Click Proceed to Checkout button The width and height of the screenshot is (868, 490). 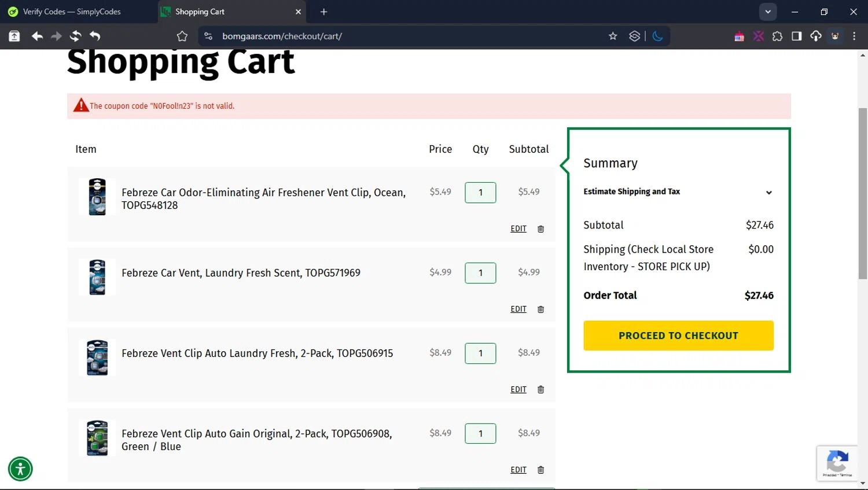678,336
